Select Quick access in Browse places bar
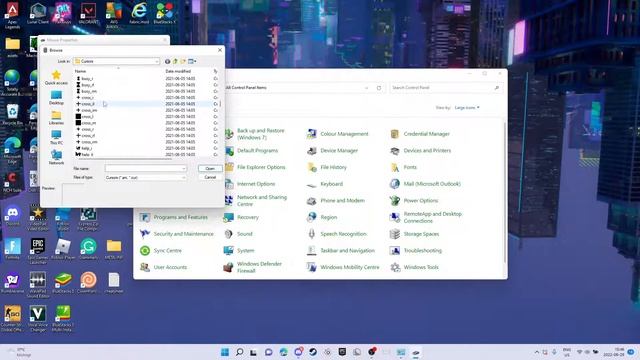Image resolution: width=640 pixels, height=360 pixels. [56, 78]
